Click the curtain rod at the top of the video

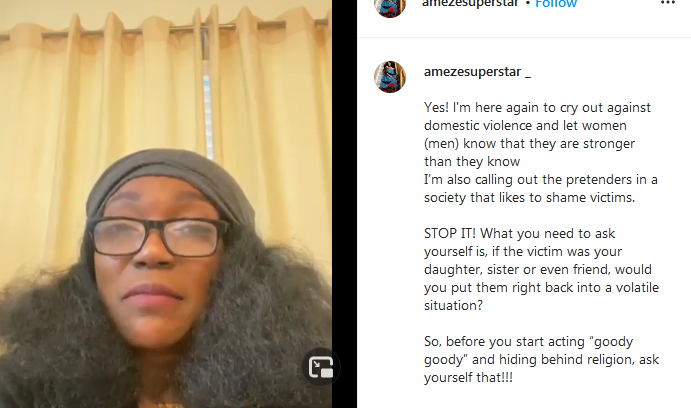[166, 29]
